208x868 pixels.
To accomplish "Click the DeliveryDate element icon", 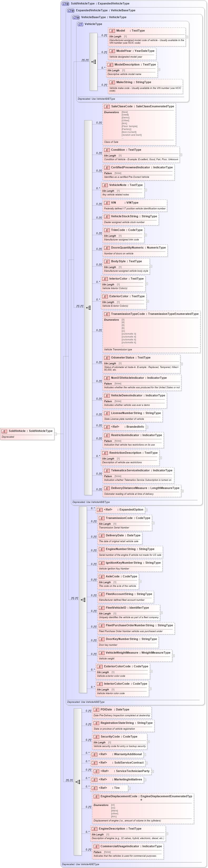I will point(101,536).
